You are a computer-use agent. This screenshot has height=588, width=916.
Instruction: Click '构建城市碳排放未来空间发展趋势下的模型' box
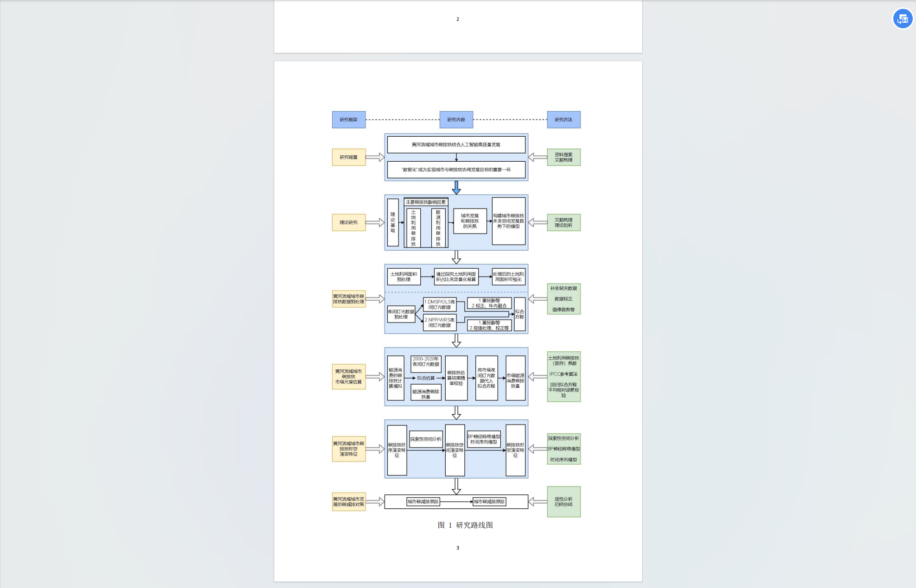tap(509, 221)
